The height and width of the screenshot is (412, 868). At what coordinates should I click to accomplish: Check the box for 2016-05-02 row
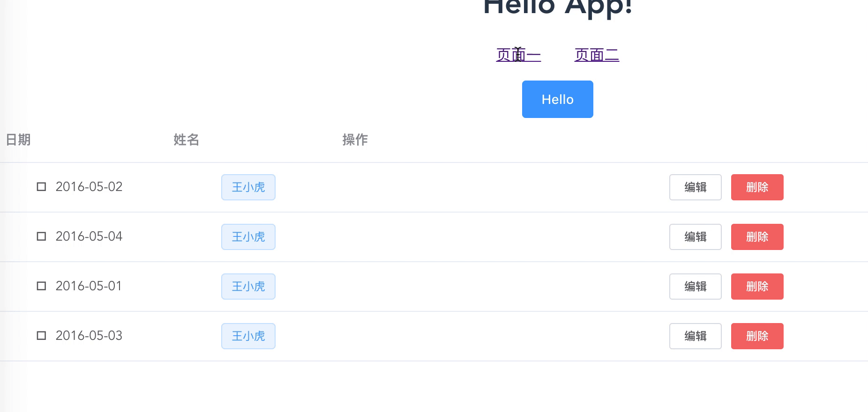[x=41, y=187]
